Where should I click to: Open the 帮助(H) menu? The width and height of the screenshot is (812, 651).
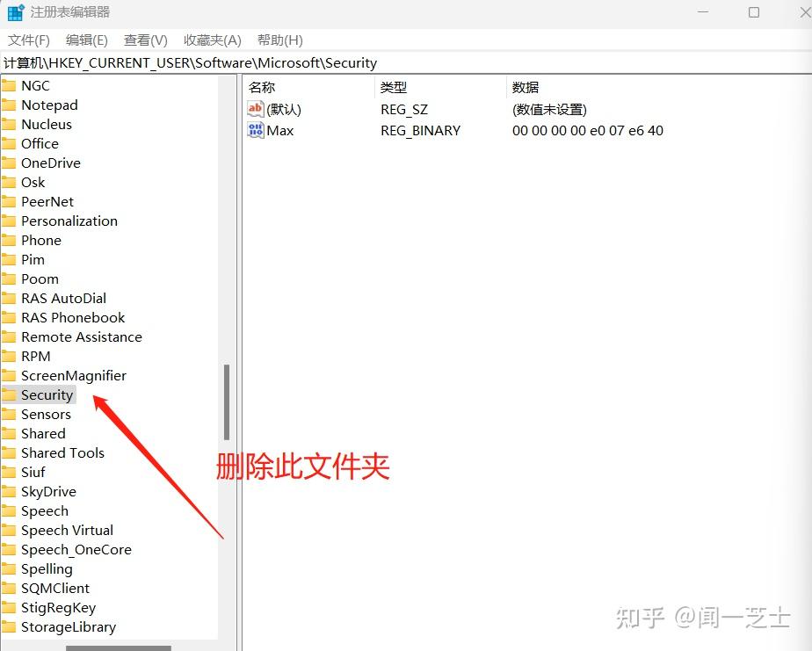(x=279, y=40)
